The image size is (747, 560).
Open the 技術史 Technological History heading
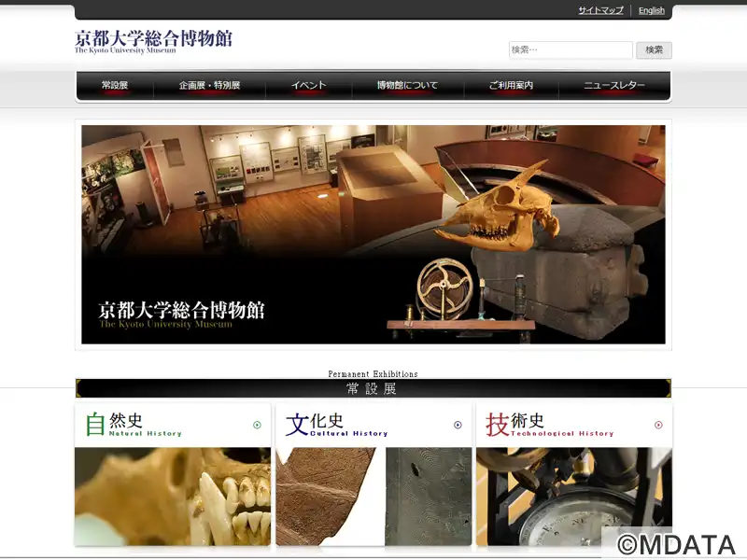(x=550, y=425)
